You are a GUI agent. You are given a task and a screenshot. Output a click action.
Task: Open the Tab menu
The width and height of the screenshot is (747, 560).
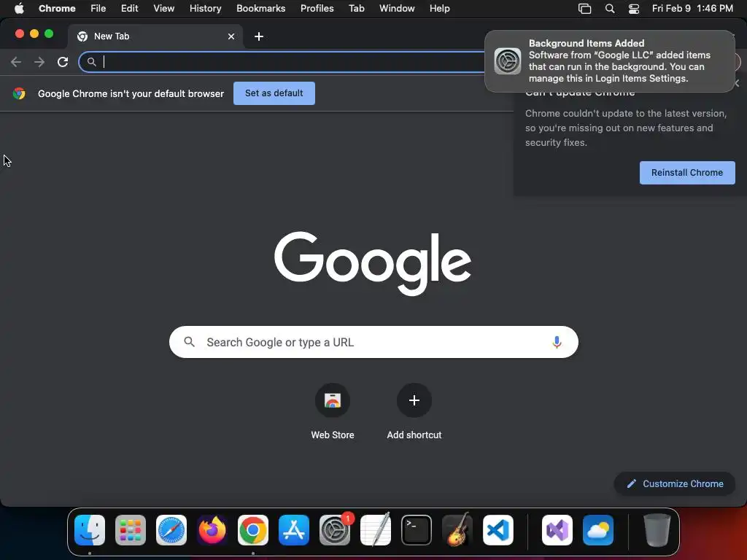[356, 9]
